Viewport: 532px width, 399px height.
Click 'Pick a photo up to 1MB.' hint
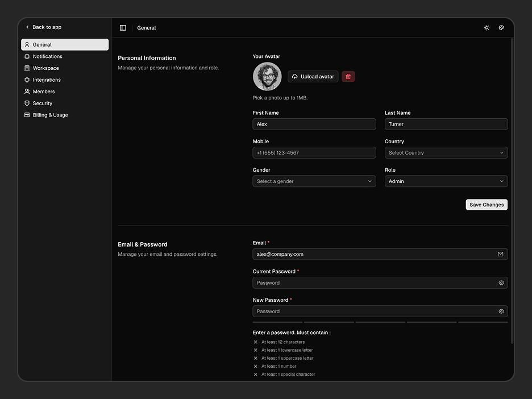[x=280, y=98]
